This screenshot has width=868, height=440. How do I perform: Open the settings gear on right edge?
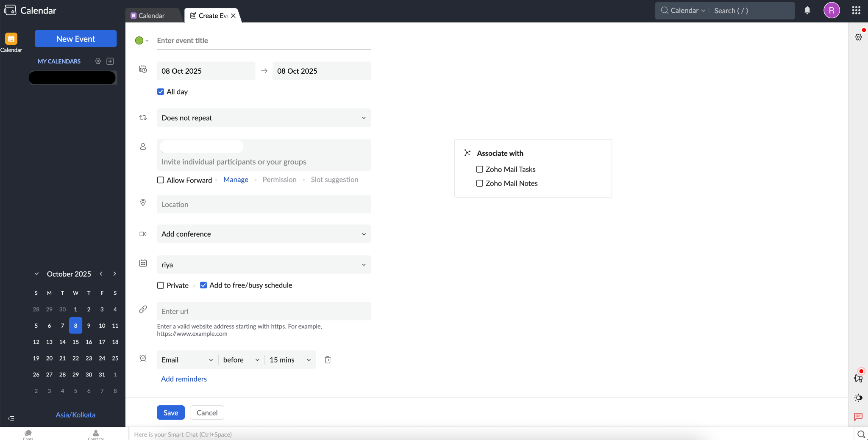click(x=859, y=37)
